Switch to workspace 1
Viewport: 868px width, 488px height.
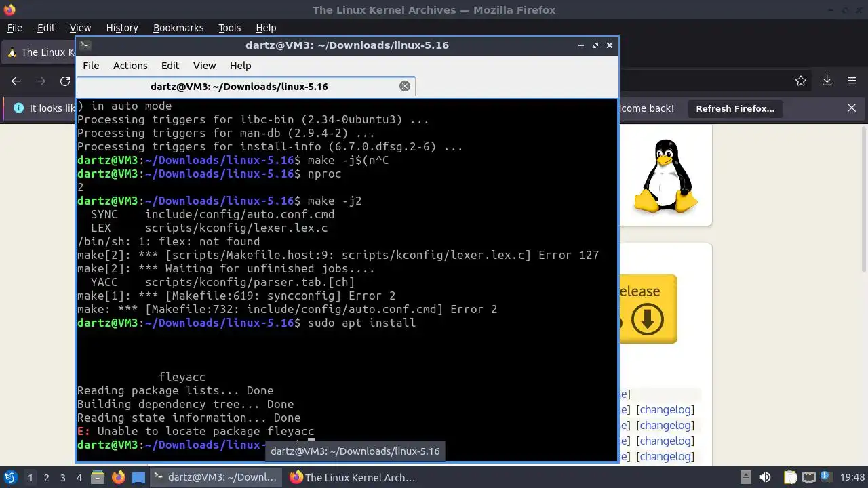click(x=30, y=478)
